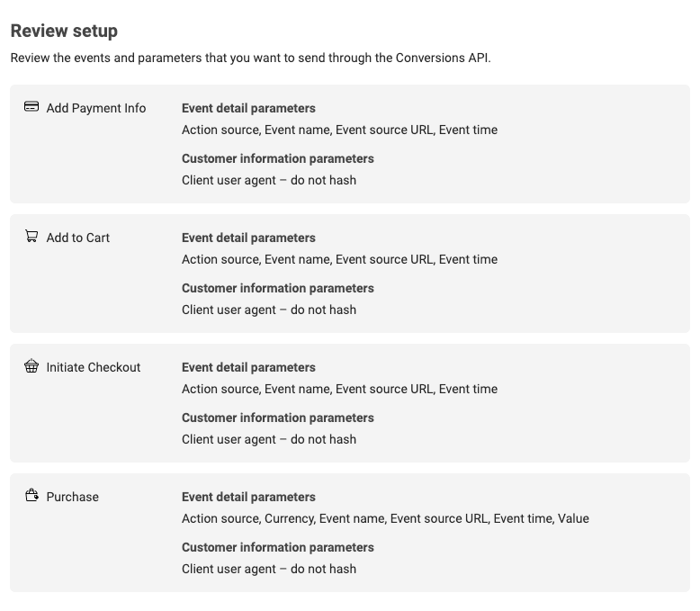
Task: Click the Review setup heading
Action: click(x=64, y=31)
